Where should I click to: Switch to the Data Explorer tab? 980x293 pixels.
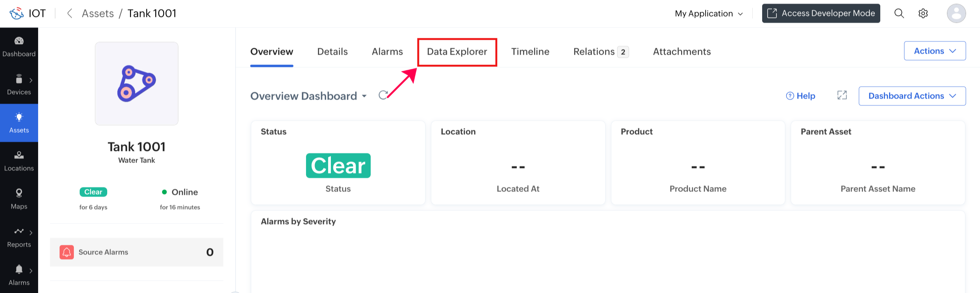coord(457,52)
